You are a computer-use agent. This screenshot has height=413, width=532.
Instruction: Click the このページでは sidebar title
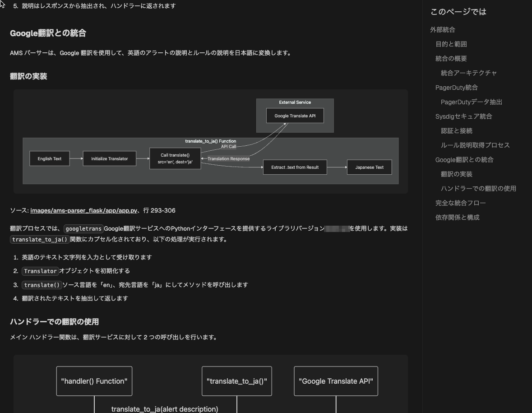pos(458,12)
